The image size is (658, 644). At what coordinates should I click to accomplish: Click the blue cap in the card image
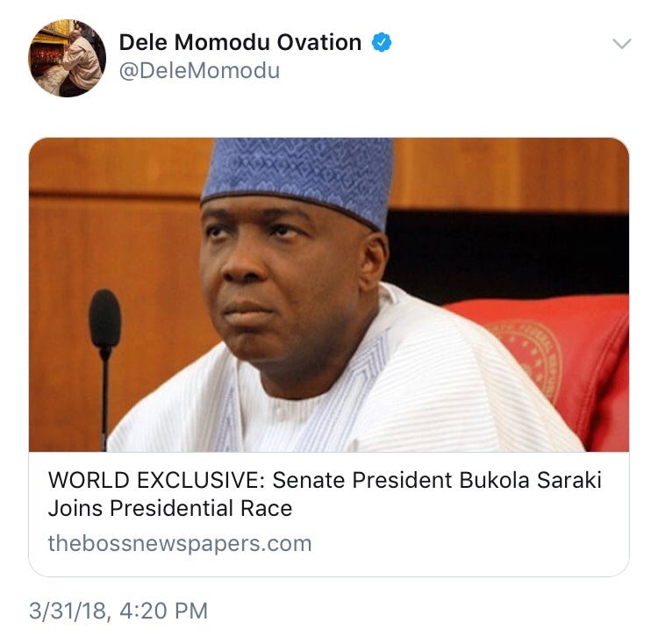299,178
